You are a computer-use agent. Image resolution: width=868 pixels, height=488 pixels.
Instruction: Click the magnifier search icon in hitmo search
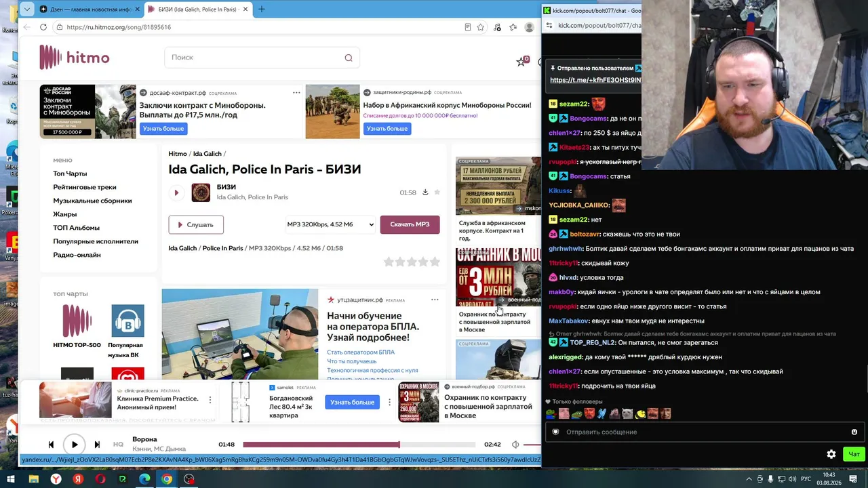tap(349, 58)
